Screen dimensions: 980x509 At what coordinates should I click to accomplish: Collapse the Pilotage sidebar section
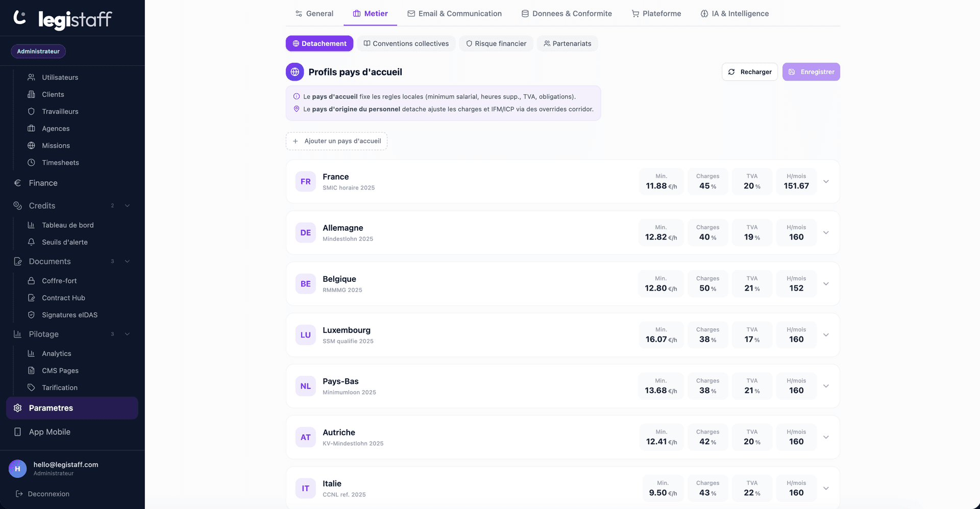click(x=127, y=334)
